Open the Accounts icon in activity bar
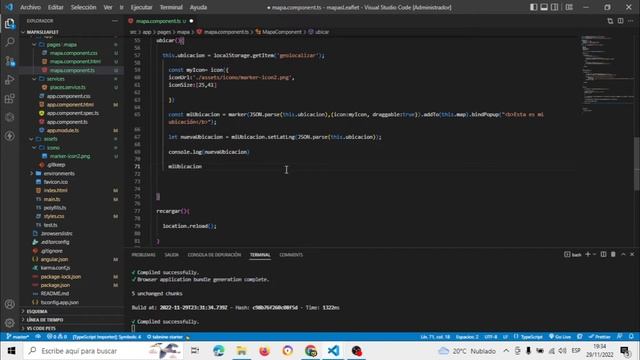This screenshot has width=640, height=360. click(x=9, y=304)
